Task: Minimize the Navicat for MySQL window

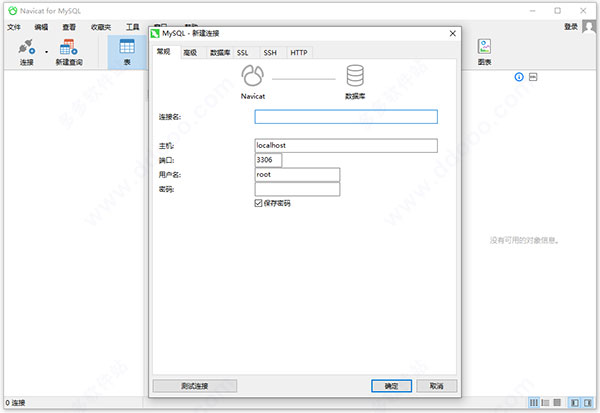Action: [x=532, y=11]
